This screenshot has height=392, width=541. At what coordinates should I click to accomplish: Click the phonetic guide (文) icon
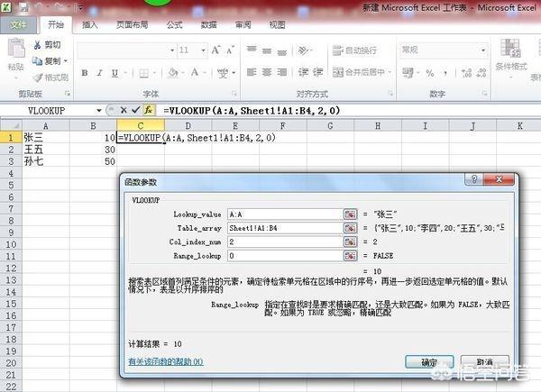pos(223,73)
